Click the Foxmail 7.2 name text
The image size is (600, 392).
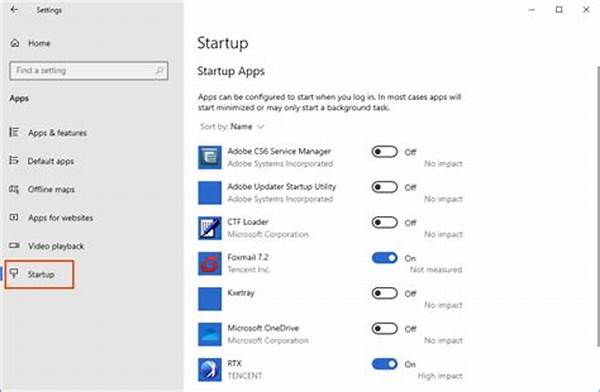click(248, 257)
